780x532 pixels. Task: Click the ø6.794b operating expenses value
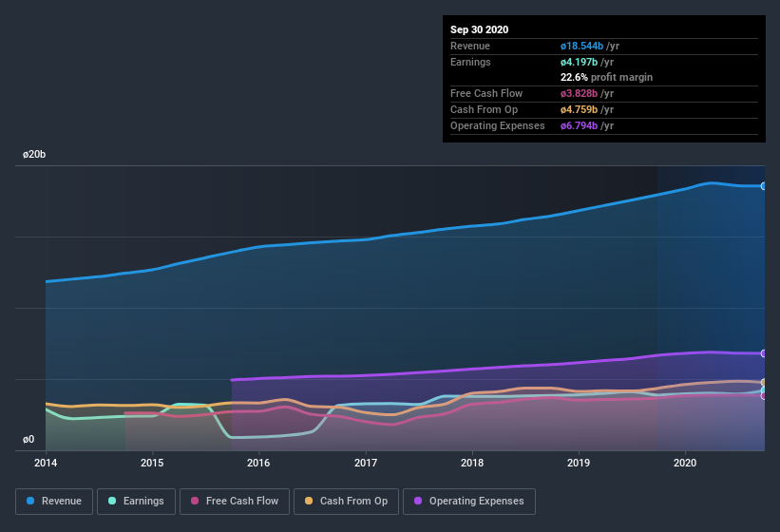(579, 125)
